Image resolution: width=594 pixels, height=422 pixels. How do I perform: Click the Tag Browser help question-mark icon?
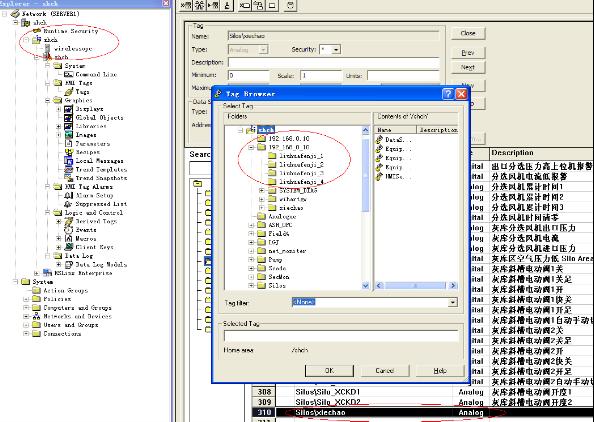coord(448,94)
